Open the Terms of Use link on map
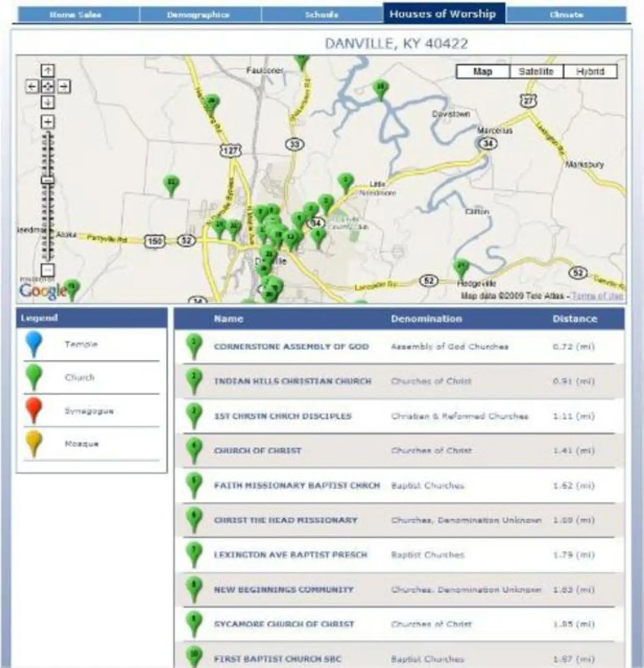Screen dimensions: 644x668 pyautogui.click(x=597, y=296)
